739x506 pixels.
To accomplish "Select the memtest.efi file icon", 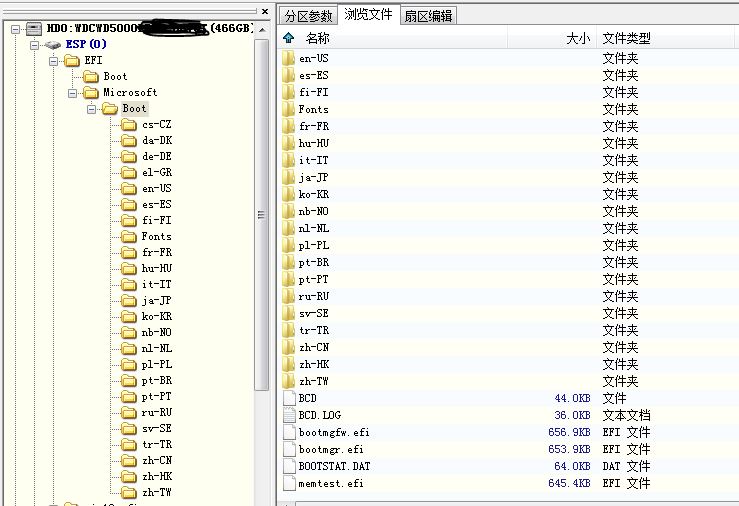I will [289, 483].
